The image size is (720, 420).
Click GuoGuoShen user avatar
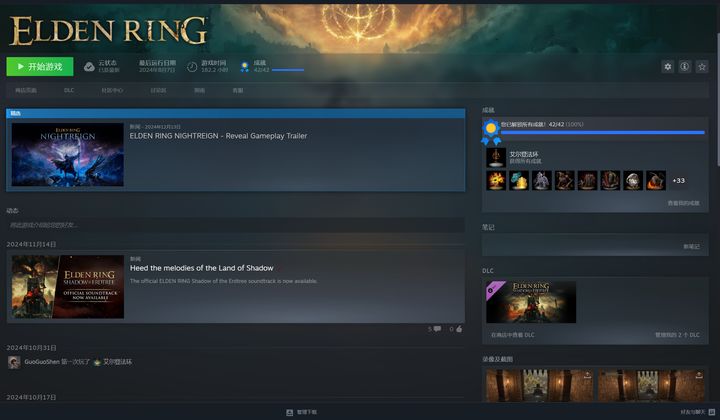coord(14,362)
